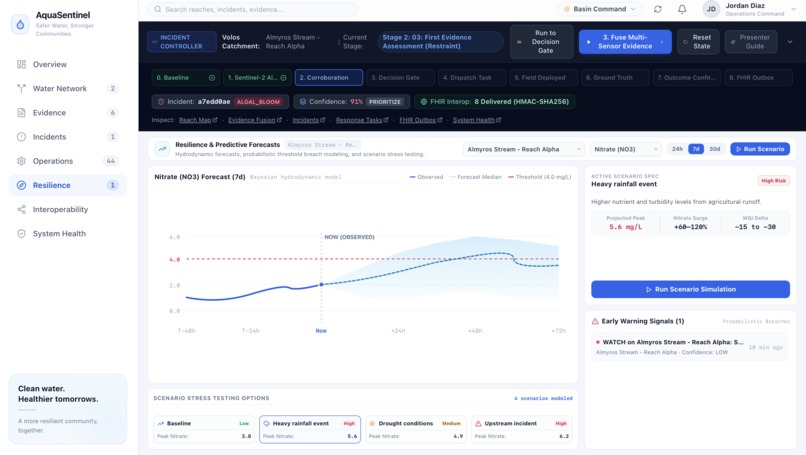Click the warning triangle in Early Warning Signals
Viewport: 806px width, 455px height.
pyautogui.click(x=595, y=321)
